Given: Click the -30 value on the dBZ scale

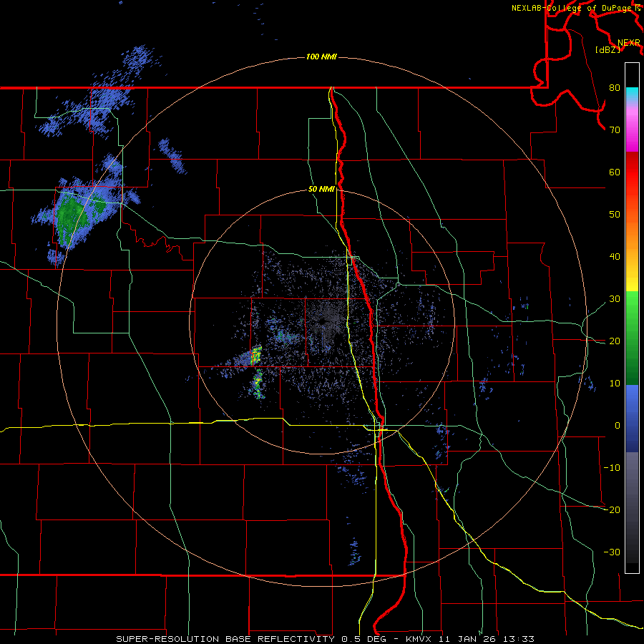Looking at the screenshot, I should (612, 552).
